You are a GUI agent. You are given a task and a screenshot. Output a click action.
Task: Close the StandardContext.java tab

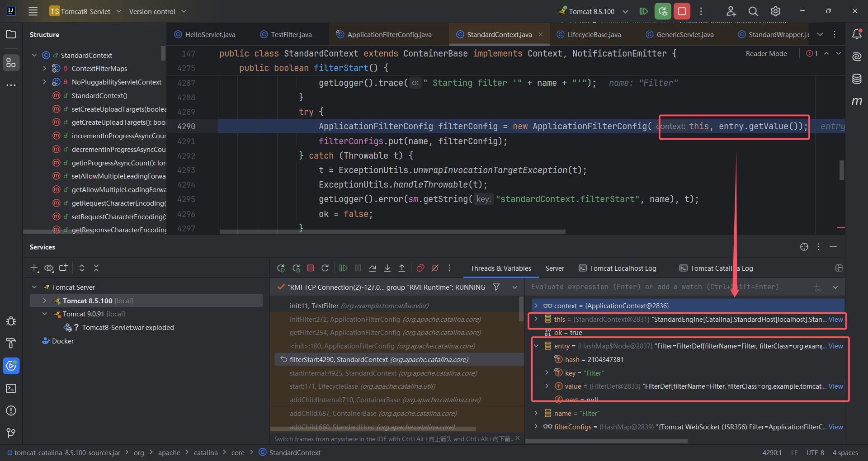(x=541, y=34)
